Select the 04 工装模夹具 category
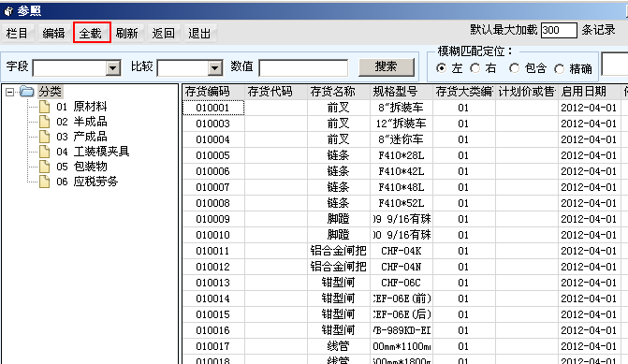This screenshot has width=628, height=364. point(93,152)
